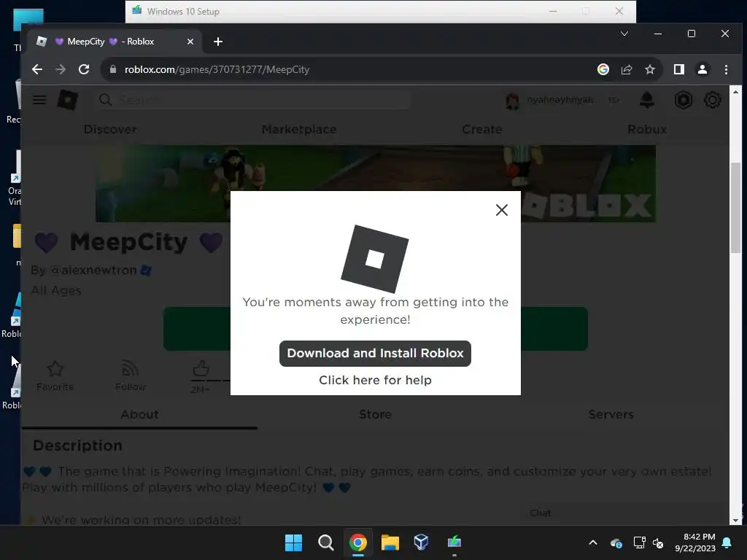The width and height of the screenshot is (747, 560).
Task: Open Roblox hamburger navigation menu
Action: tap(39, 100)
